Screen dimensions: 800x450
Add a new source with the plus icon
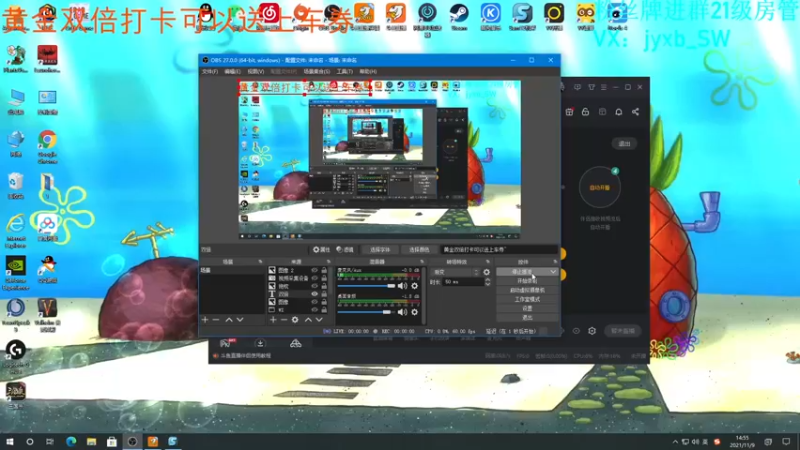(273, 320)
